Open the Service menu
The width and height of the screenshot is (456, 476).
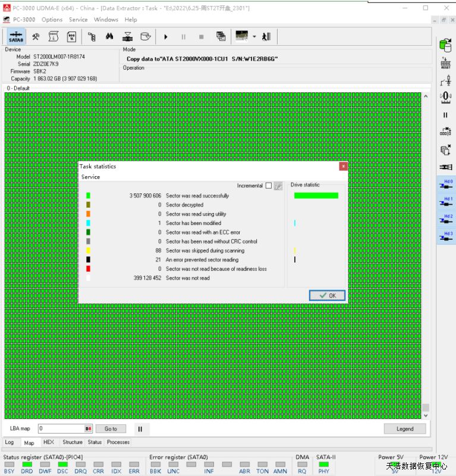78,20
